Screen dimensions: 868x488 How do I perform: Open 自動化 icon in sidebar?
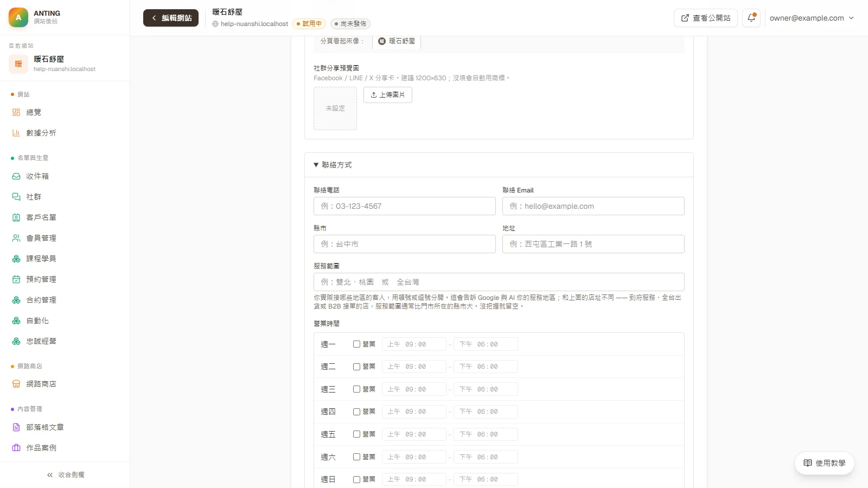point(16,320)
